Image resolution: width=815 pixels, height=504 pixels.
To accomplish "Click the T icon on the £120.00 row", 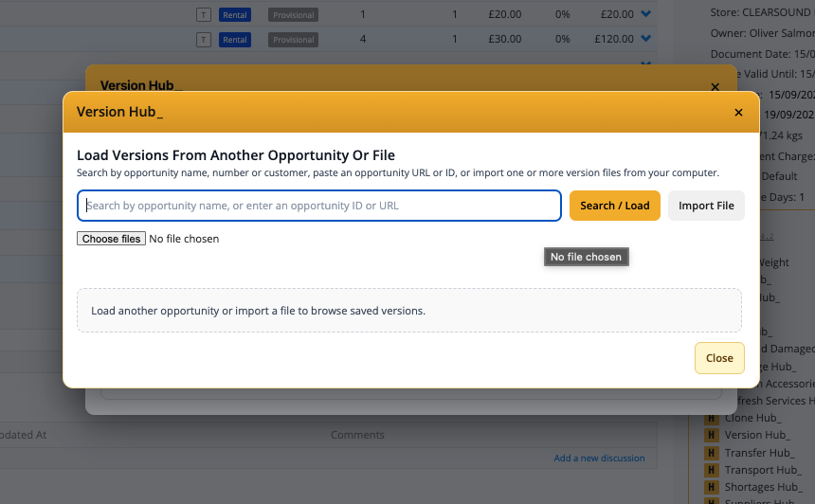I will tap(204, 40).
